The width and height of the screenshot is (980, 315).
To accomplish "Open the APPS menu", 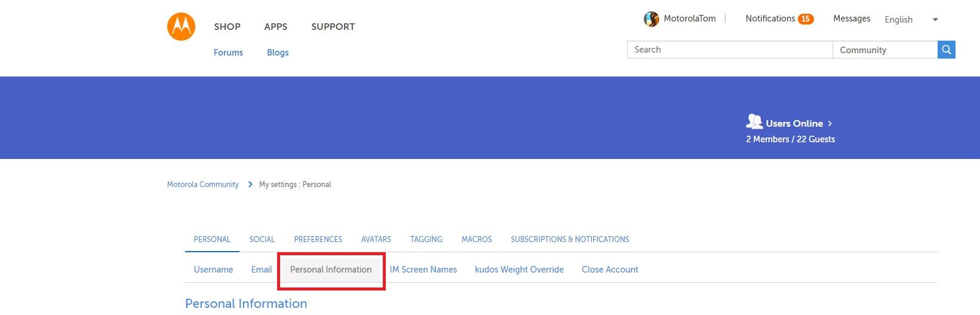I will click(x=276, y=26).
